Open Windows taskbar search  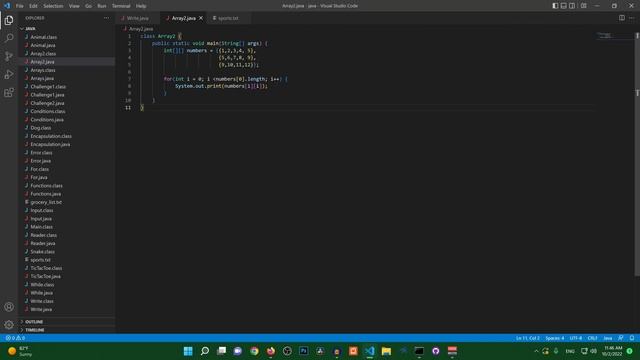205,351
